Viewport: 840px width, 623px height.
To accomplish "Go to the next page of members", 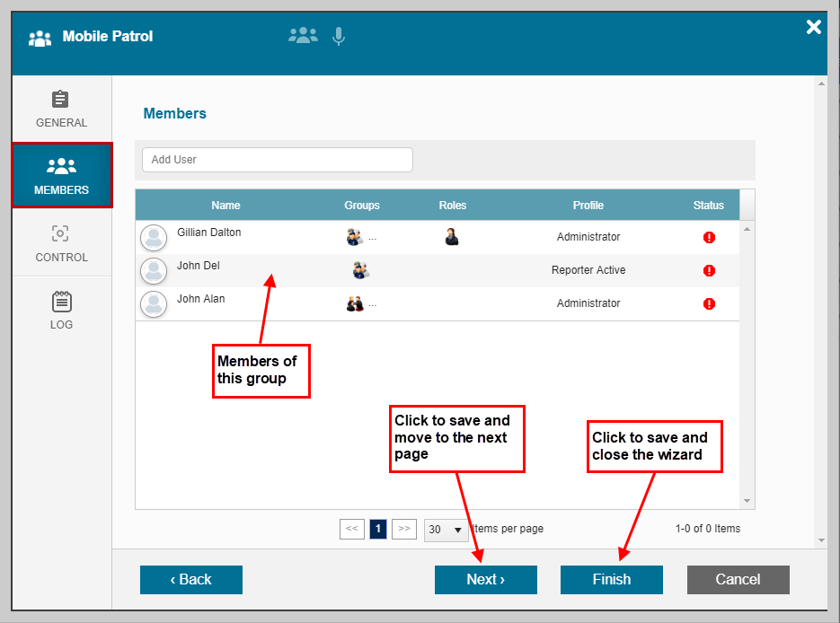I will click(404, 529).
